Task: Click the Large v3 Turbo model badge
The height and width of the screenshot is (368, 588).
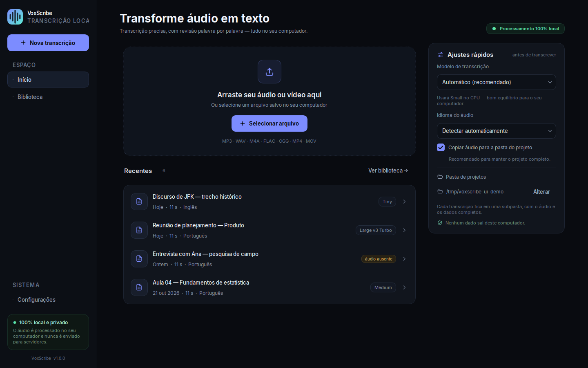Action: [x=376, y=230]
